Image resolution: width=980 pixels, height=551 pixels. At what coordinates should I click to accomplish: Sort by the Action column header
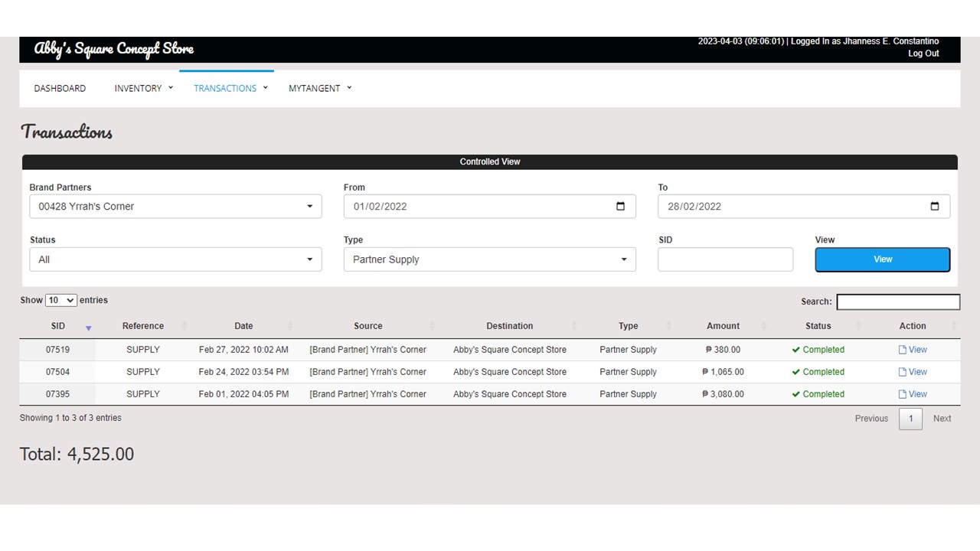(x=913, y=326)
